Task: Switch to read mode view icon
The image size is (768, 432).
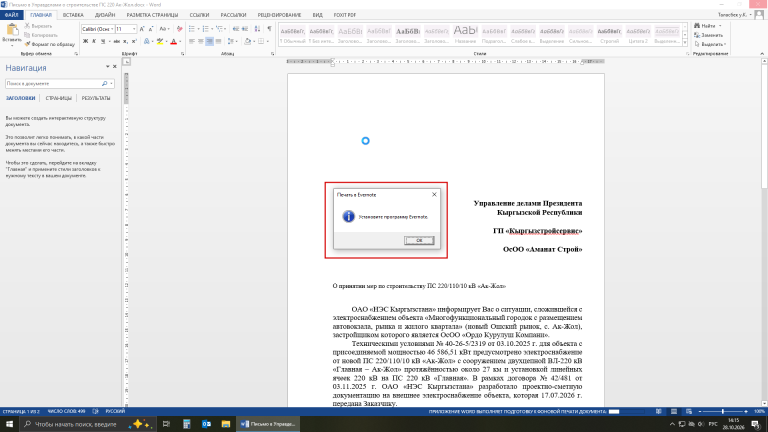Action: click(659, 411)
